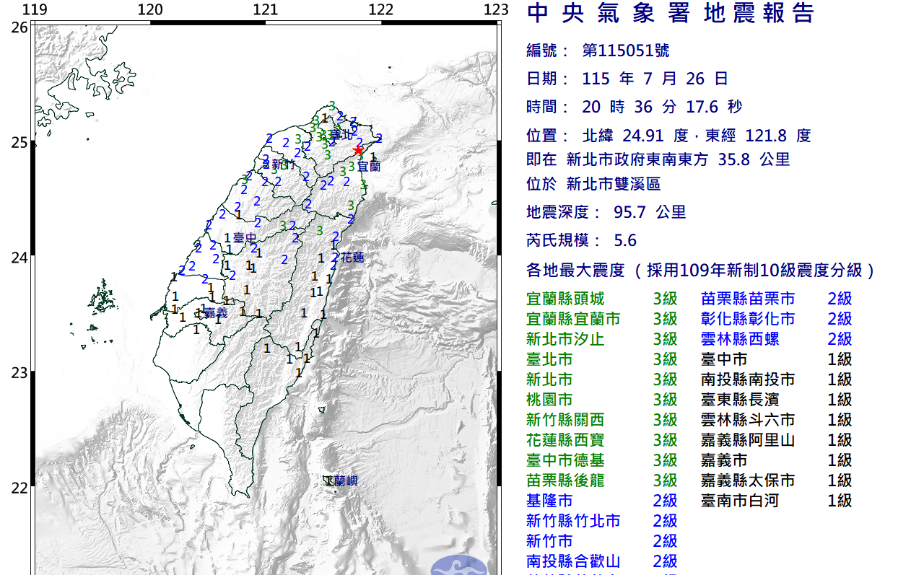Image resolution: width=924 pixels, height=575 pixels.
Task: Click the longitude axis label 122
Action: pos(381,9)
